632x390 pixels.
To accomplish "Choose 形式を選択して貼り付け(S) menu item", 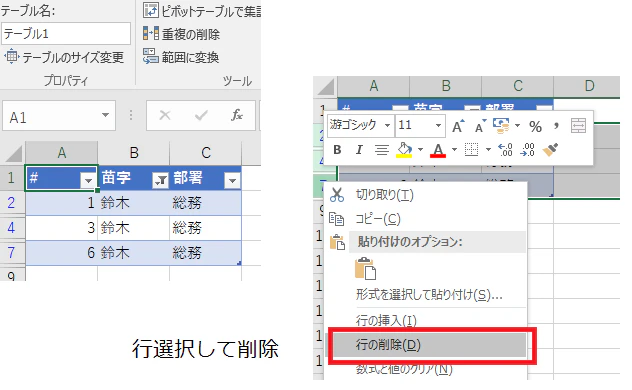I will pos(426,295).
